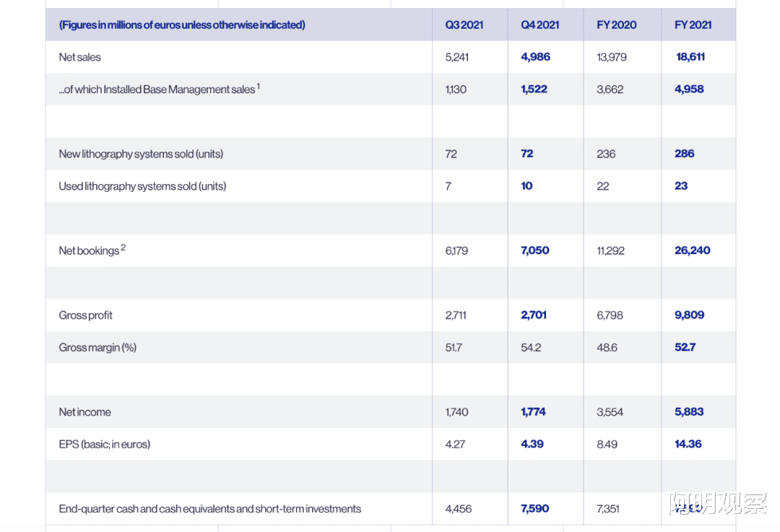Click the End-quarter cash and cash equivalents label
This screenshot has height=532, width=780.
point(210,509)
